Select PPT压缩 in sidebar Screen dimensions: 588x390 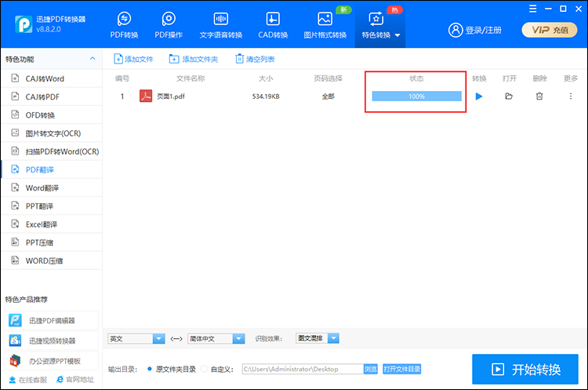pyautogui.click(x=52, y=242)
